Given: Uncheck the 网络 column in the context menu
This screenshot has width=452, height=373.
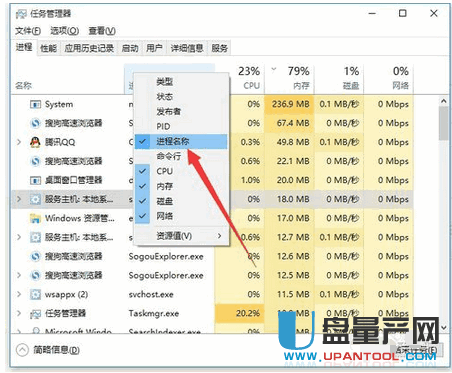Looking at the screenshot, I should pyautogui.click(x=181, y=216).
